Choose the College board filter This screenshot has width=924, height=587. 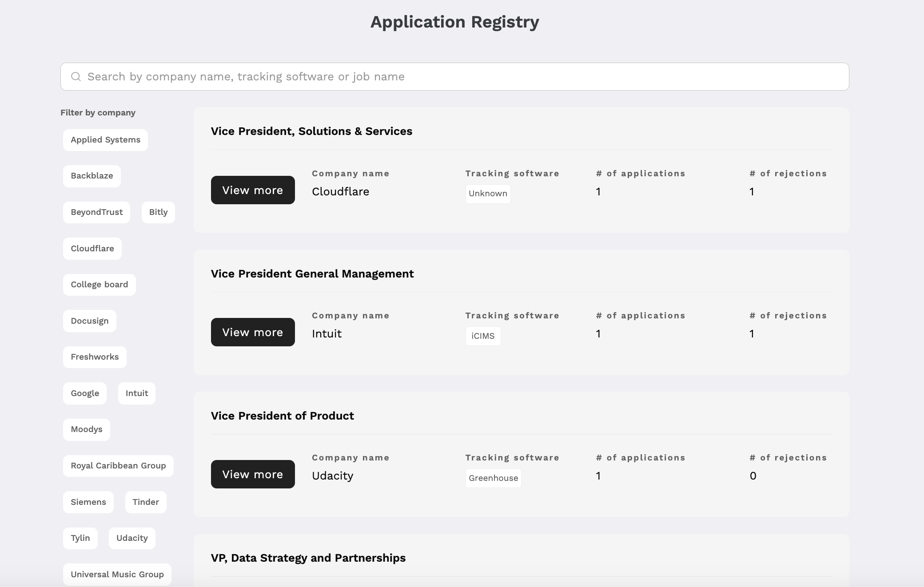[100, 285]
